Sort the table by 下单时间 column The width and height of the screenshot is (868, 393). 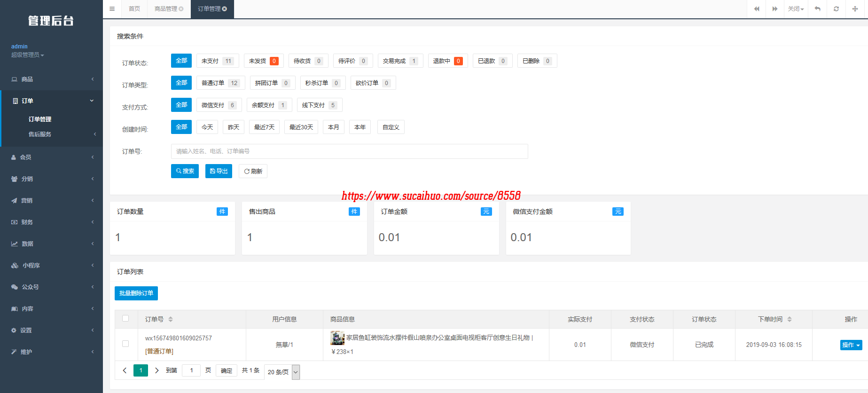(790, 319)
